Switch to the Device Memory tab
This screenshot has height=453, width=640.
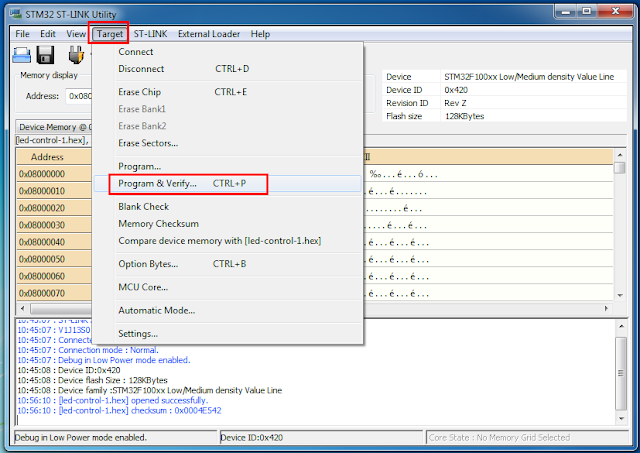(x=55, y=127)
